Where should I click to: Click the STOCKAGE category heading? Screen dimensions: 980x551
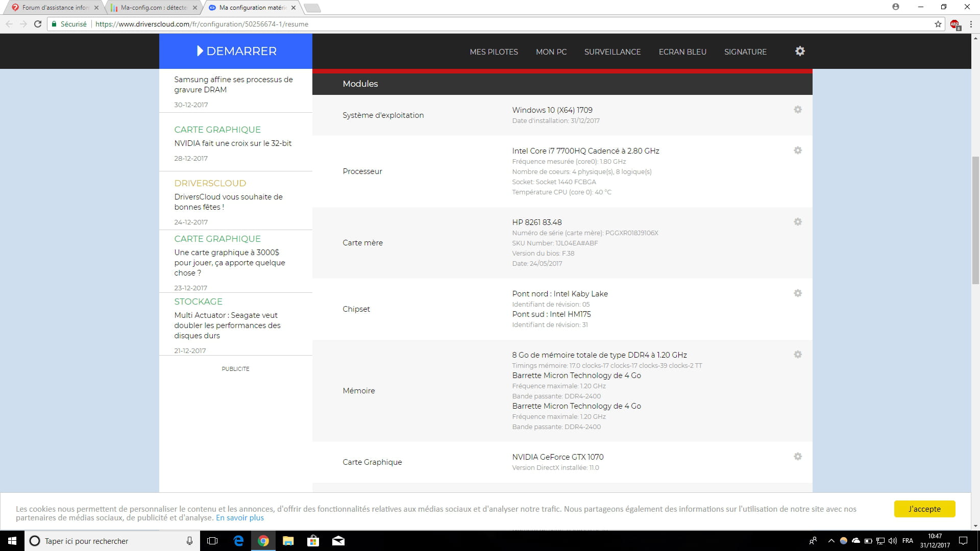tap(198, 302)
